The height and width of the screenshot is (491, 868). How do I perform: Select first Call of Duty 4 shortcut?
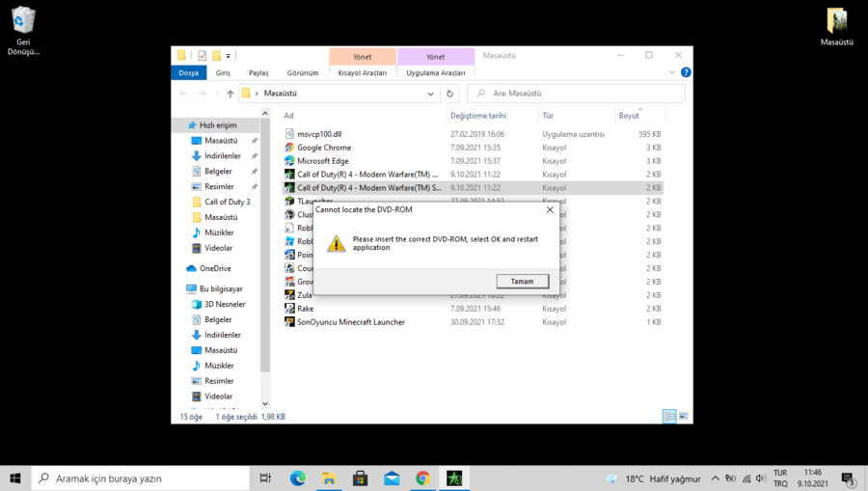367,175
